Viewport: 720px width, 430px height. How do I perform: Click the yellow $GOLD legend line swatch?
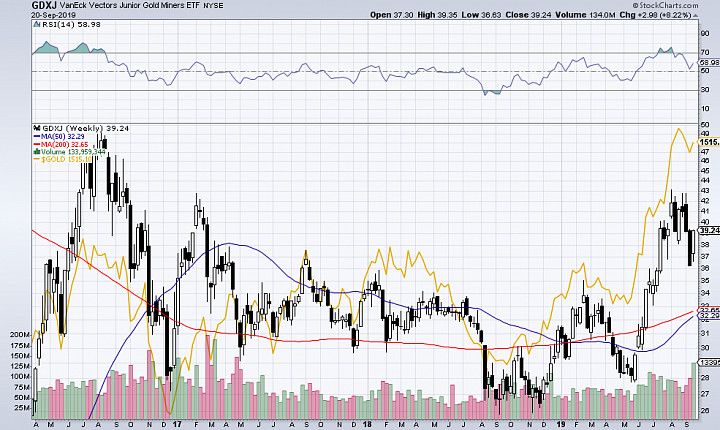[37, 159]
